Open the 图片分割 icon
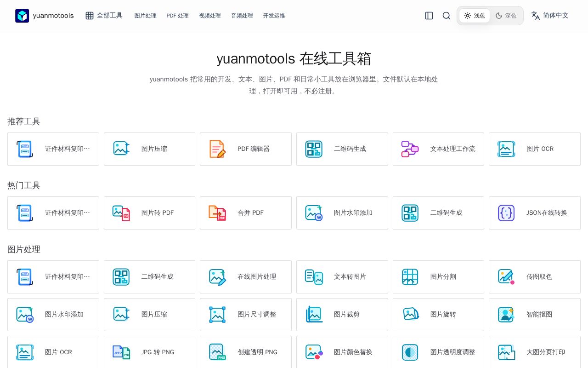The image size is (588, 368). (x=410, y=277)
